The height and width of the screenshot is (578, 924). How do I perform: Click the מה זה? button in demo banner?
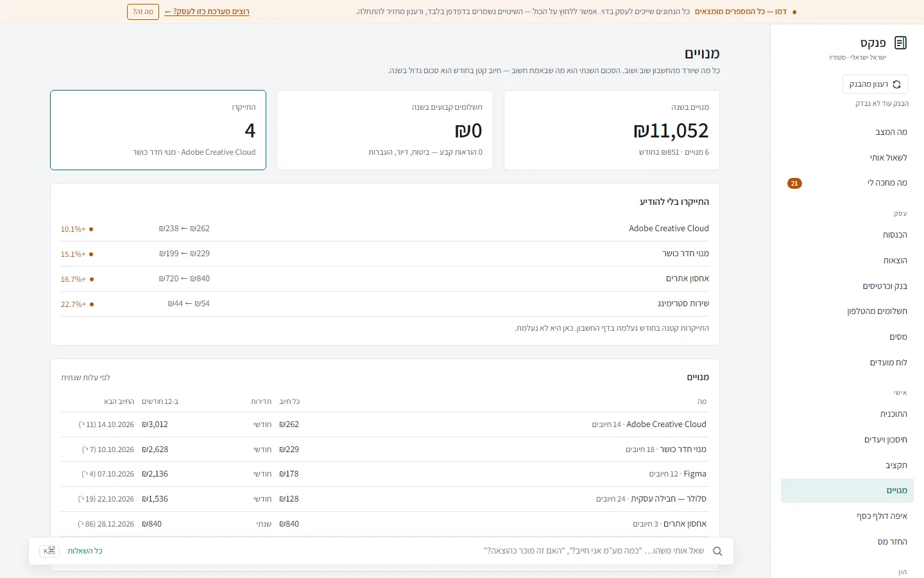[143, 12]
